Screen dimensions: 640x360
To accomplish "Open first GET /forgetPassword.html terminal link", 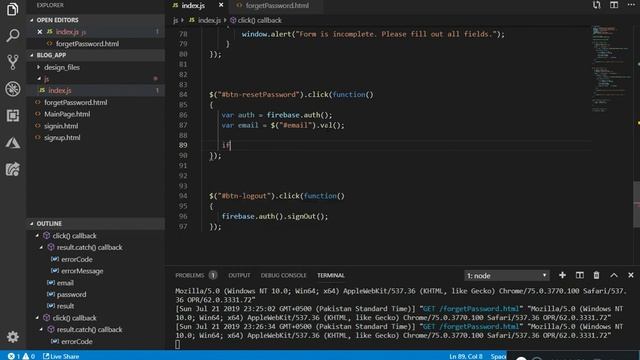I will [471, 309].
